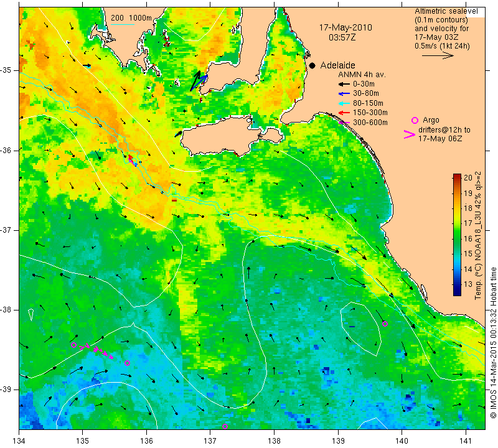Click the '80-150m' depth label
Screen dimensions: 498x448
(x=368, y=103)
